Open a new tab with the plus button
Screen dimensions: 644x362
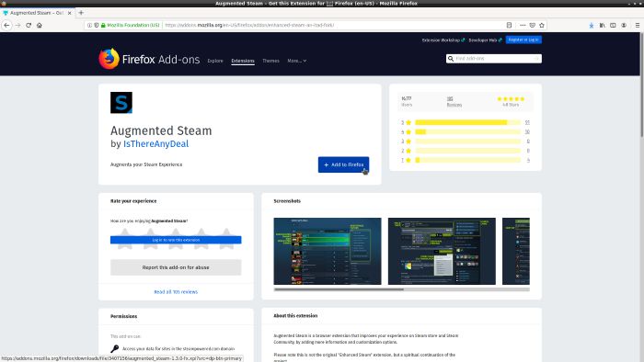(x=81, y=13)
